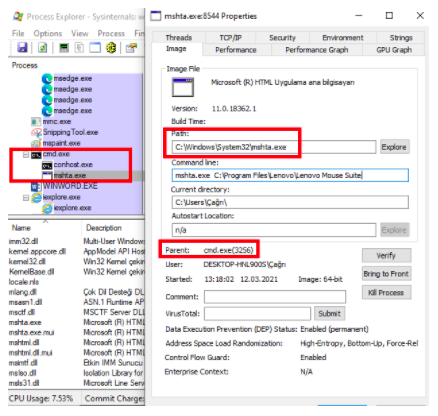The width and height of the screenshot is (438, 416).
Task: Select msls31.dll in the DLL list
Action: (24, 383)
